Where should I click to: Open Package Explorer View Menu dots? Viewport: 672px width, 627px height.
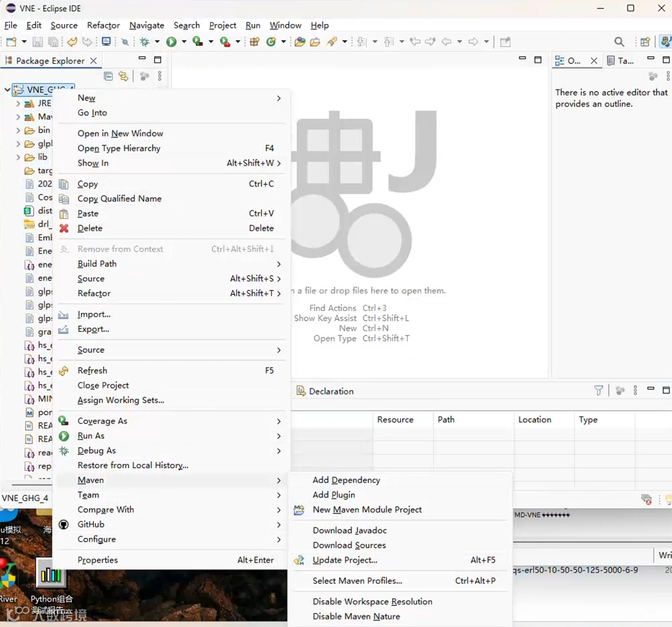point(159,77)
